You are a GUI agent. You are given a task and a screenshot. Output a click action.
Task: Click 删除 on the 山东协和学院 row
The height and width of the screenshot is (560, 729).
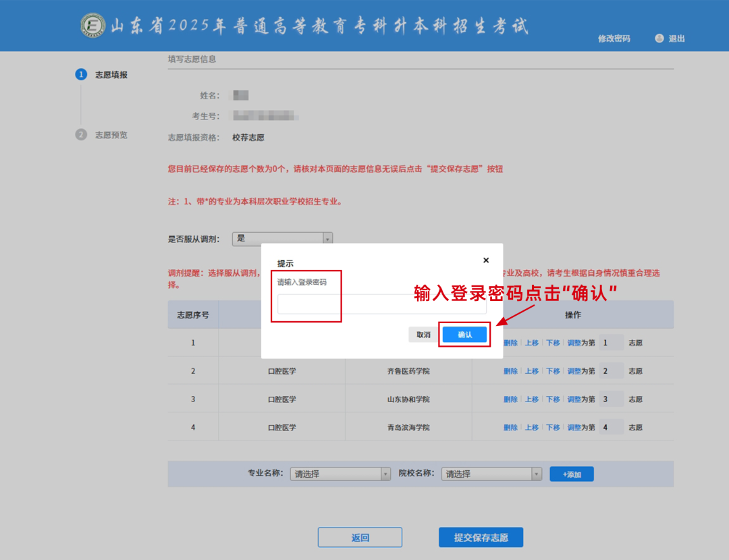pos(510,399)
